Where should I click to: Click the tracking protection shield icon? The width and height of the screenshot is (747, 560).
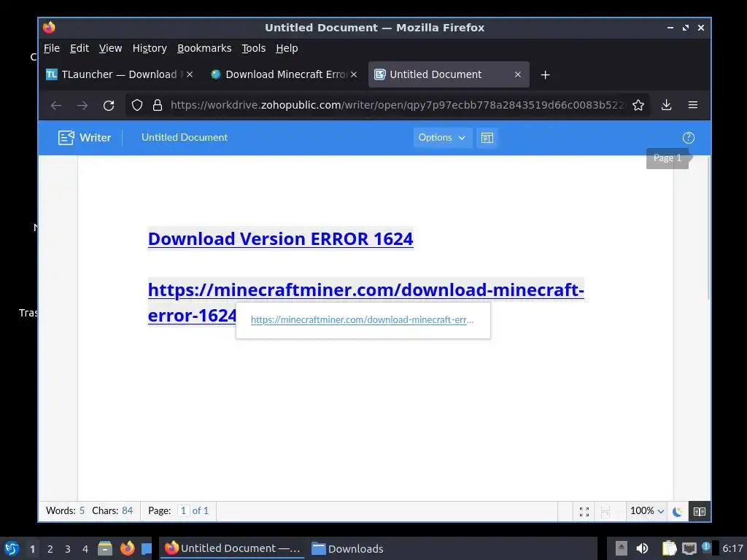coord(137,105)
